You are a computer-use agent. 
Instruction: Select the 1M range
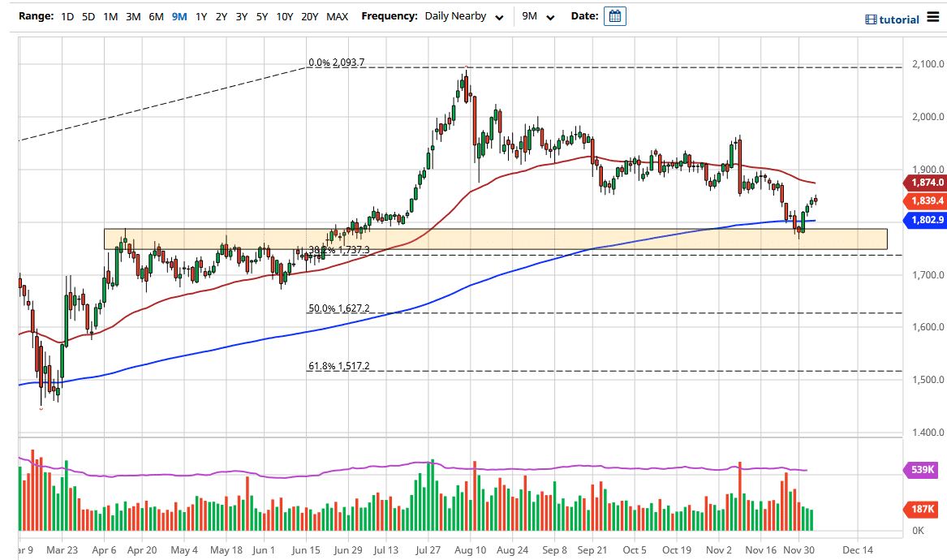pos(110,16)
